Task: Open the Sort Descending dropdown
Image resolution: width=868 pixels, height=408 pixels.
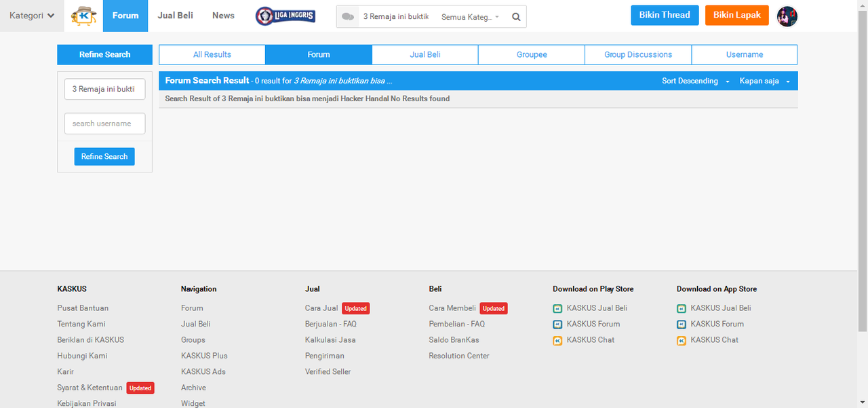Action: [x=696, y=81]
